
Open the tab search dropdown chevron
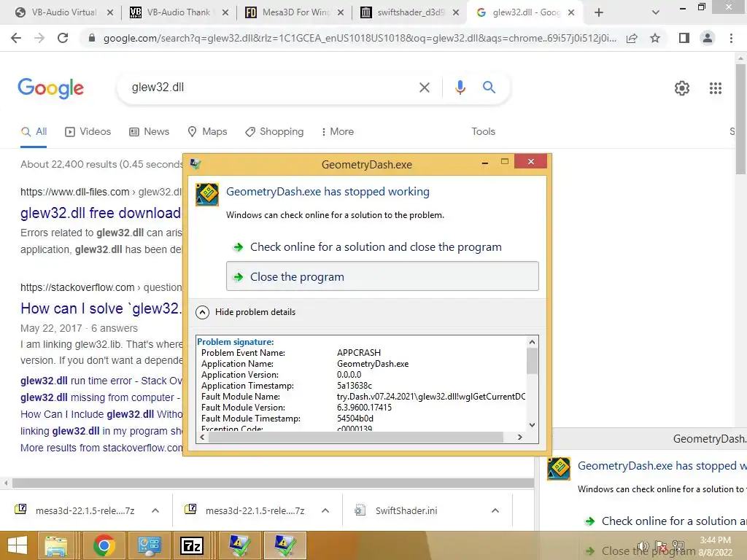656,12
